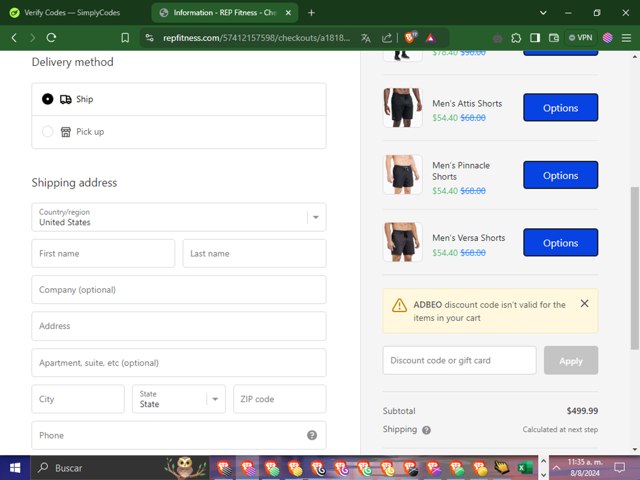Open Options for Men's Versa Shorts
Viewport: 640px width, 480px height.
click(560, 242)
